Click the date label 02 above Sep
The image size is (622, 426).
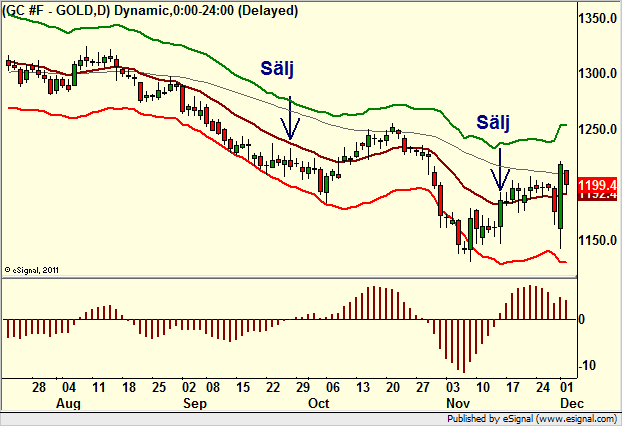(188, 387)
